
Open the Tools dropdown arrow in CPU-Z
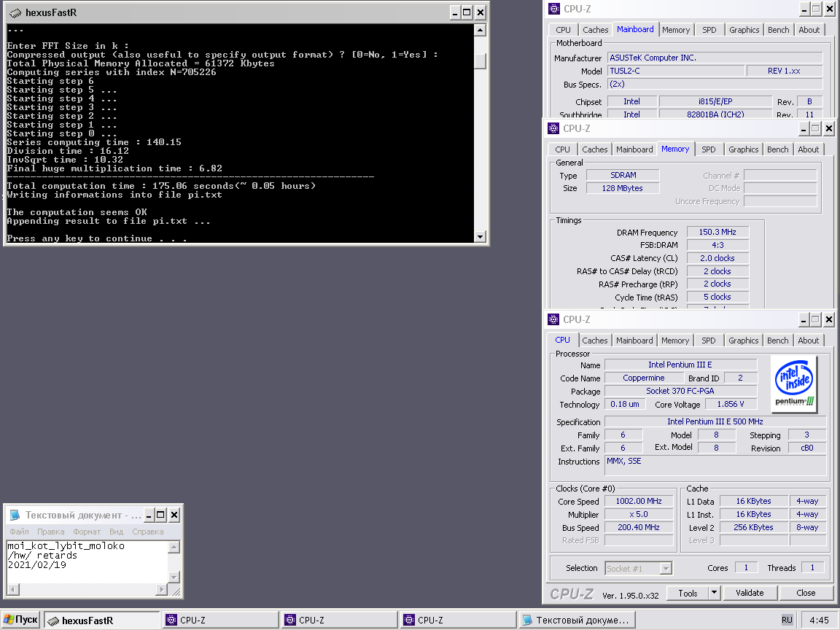coord(714,593)
